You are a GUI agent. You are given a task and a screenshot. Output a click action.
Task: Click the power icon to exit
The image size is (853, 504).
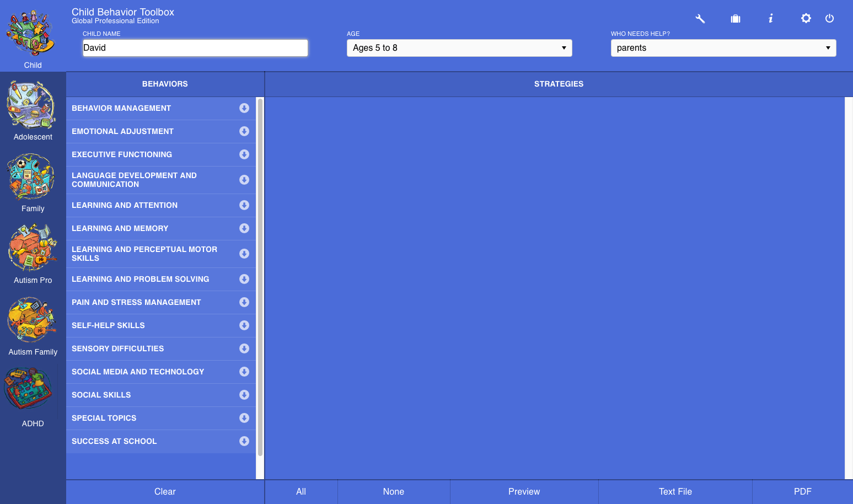pyautogui.click(x=829, y=19)
